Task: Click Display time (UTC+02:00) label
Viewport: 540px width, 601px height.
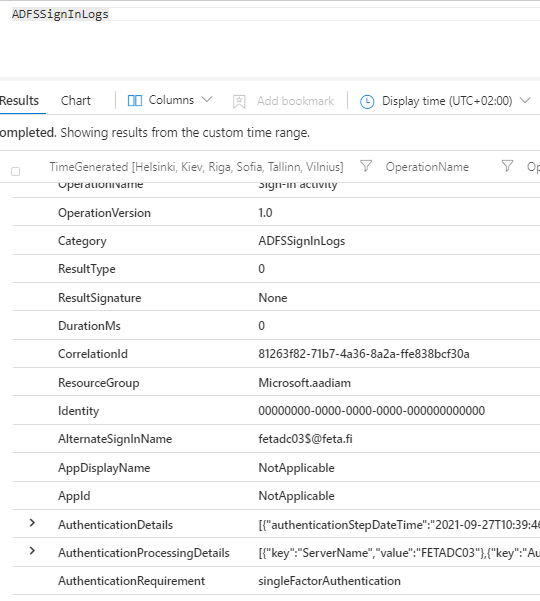Action: (x=447, y=101)
